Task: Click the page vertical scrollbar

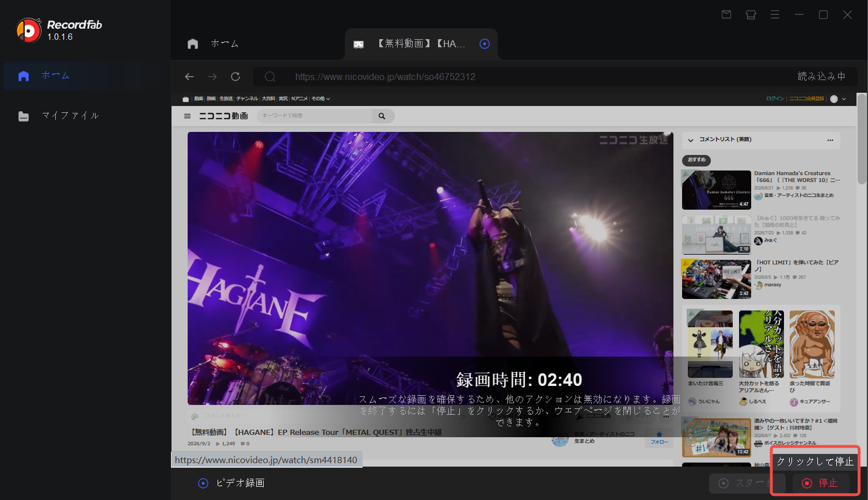Action: 862,138
